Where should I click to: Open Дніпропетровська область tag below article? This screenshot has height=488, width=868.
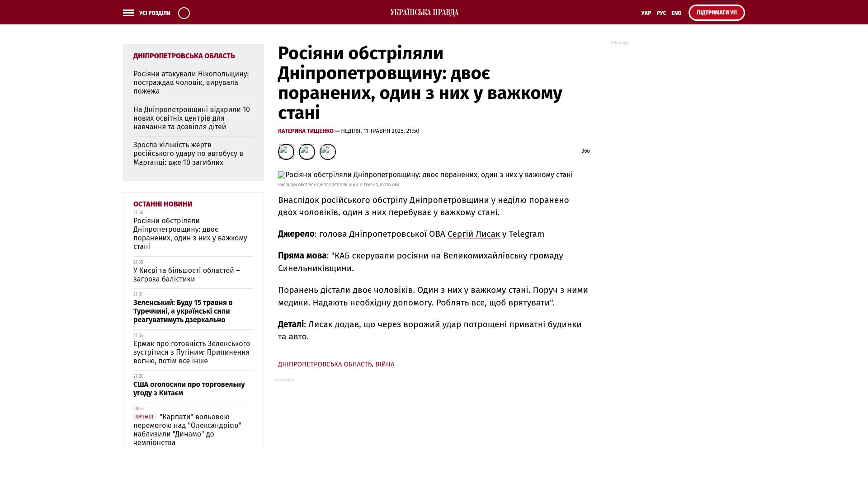click(x=325, y=364)
